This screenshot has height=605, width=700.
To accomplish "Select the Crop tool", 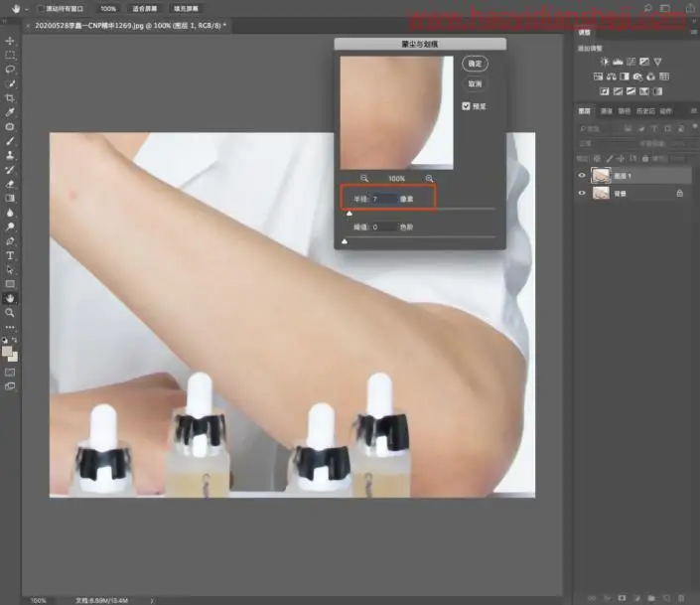I will [10, 98].
